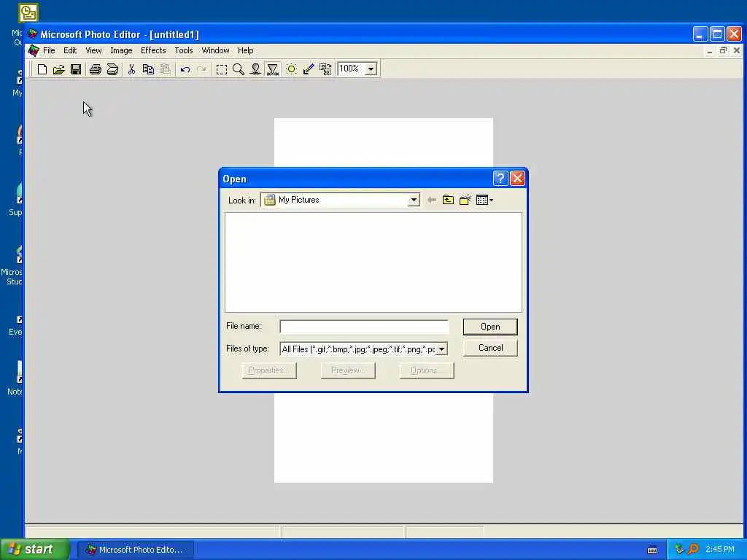Click the Start button
Screen dimensions: 747x560
(x=35, y=550)
